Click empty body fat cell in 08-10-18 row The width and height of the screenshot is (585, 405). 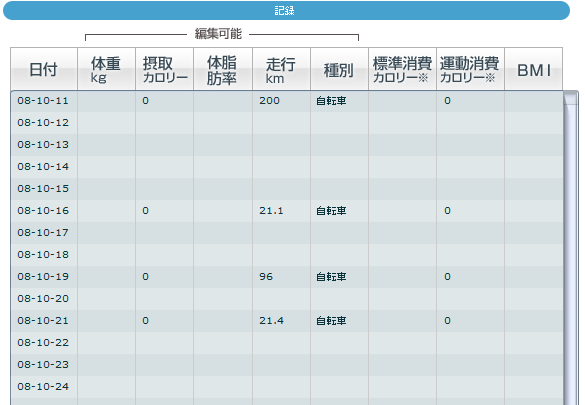pos(223,255)
